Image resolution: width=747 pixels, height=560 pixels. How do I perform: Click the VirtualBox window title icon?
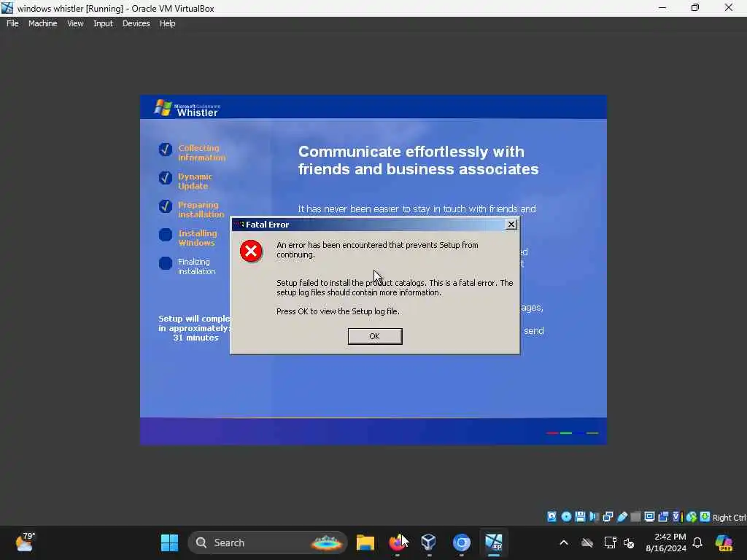(7, 8)
